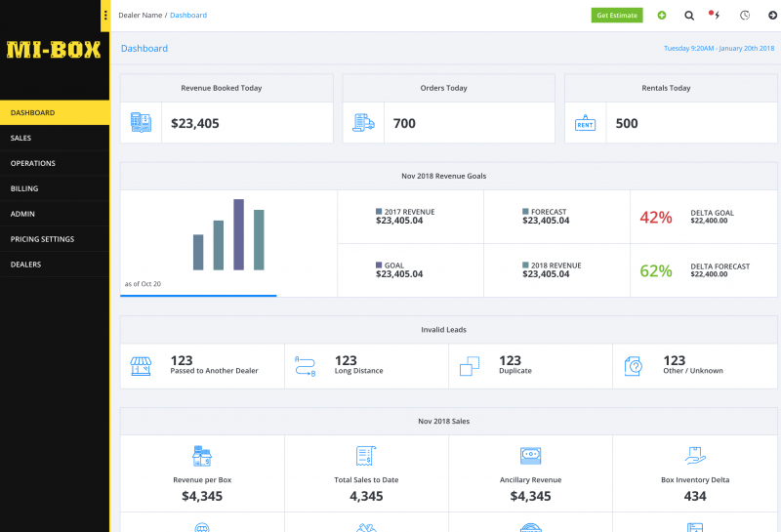Screen dimensions: 781x532
Task: Click Passed to Another Dealer store icon
Action: coord(141,366)
